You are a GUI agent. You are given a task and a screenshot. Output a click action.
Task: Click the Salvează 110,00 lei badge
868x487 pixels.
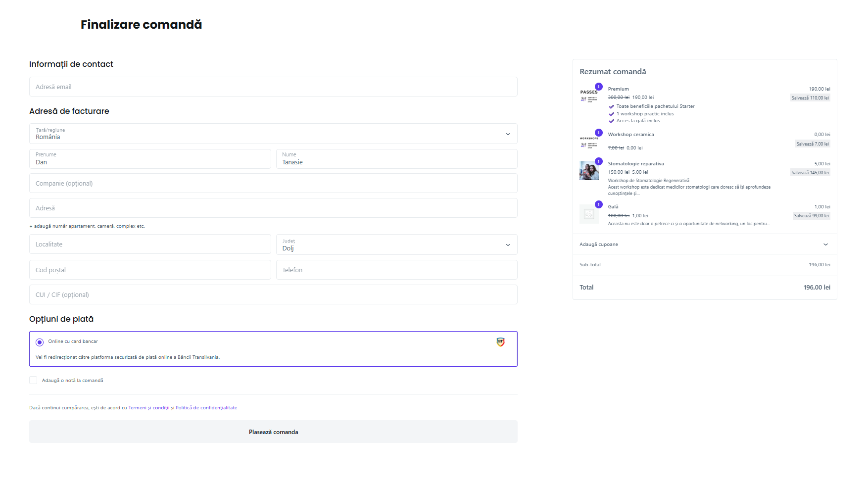click(810, 98)
